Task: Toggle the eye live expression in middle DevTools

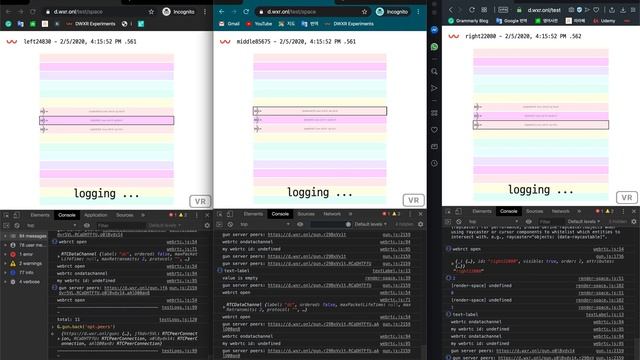Action: tap(300, 224)
